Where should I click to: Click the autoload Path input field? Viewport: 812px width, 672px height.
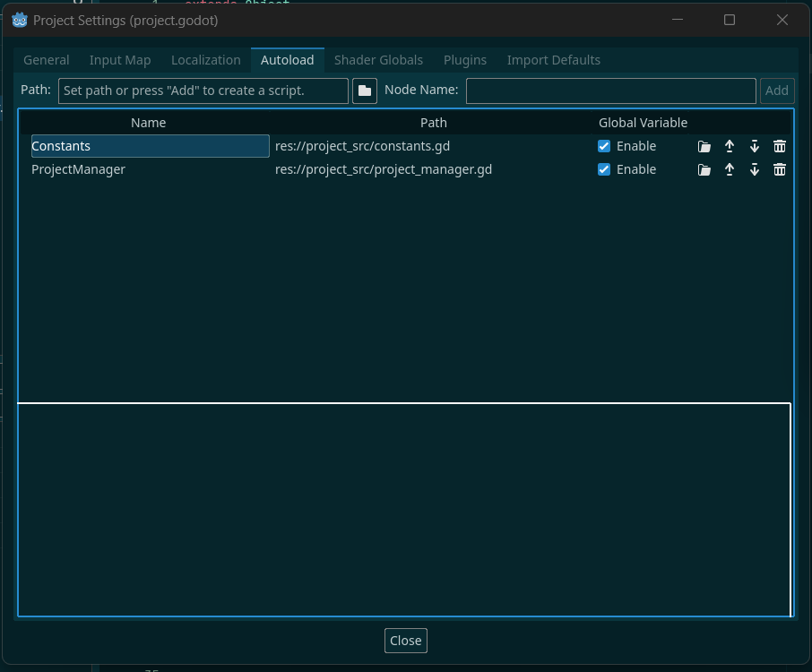203,90
